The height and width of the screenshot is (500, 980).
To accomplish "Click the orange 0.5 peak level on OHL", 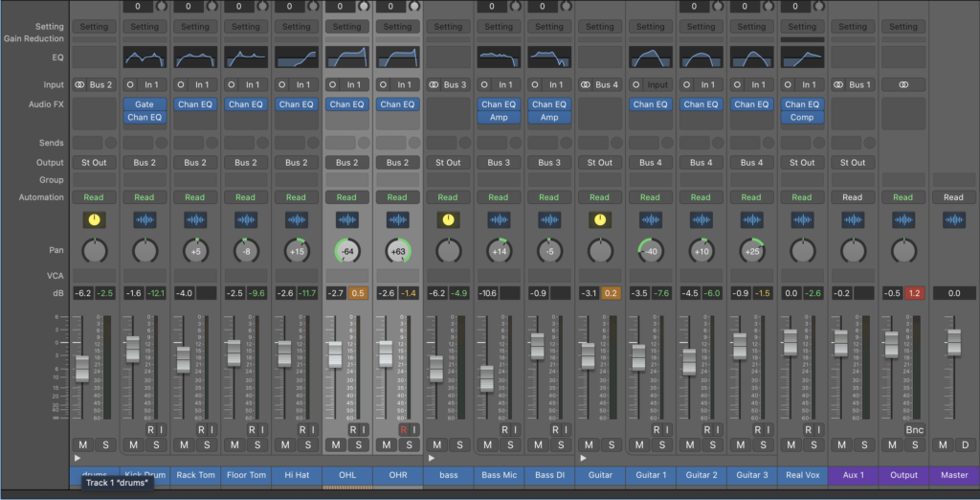I will pos(358,293).
